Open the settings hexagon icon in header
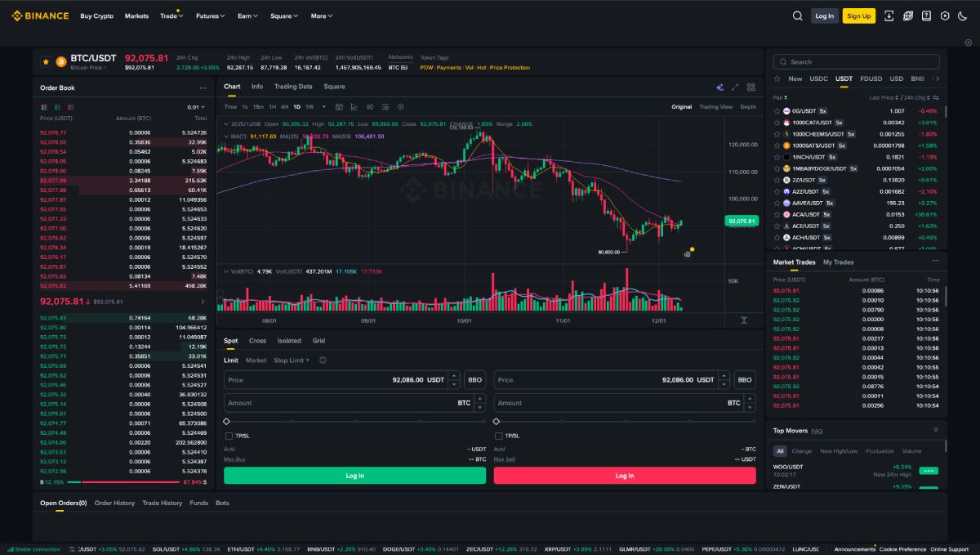This screenshot has width=980, height=555. 945,16
